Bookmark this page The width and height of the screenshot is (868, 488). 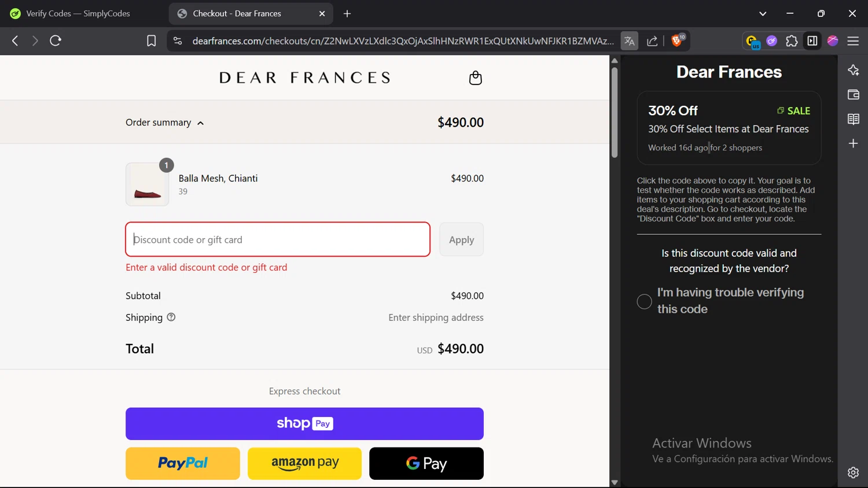point(151,41)
